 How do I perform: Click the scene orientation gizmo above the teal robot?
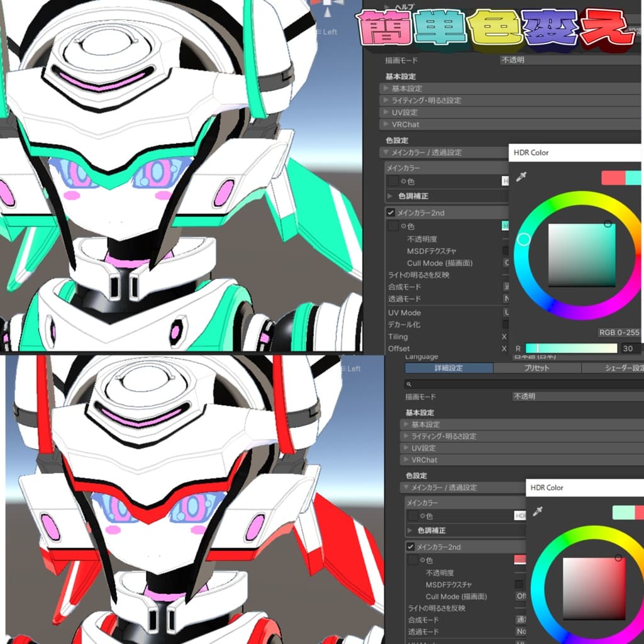coord(328,9)
